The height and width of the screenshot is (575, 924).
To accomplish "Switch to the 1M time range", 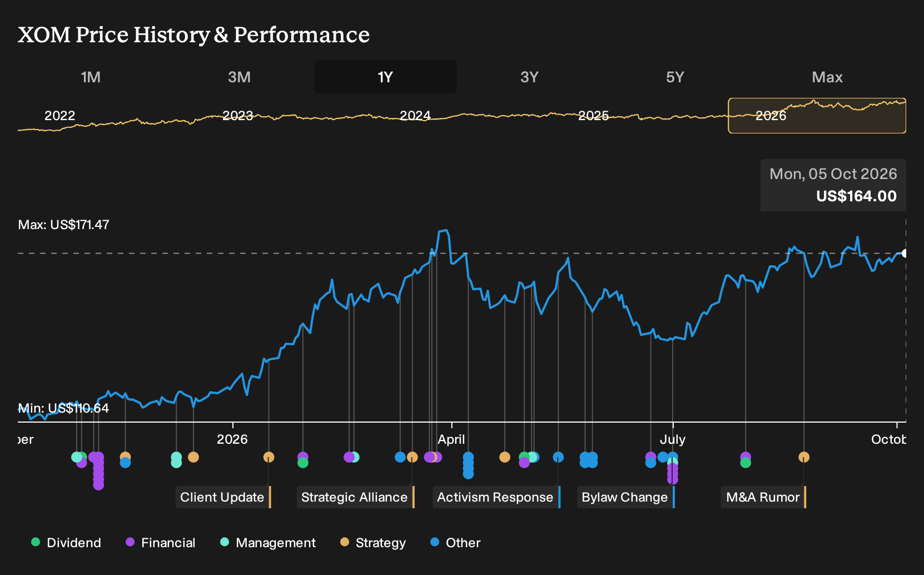I will (91, 77).
